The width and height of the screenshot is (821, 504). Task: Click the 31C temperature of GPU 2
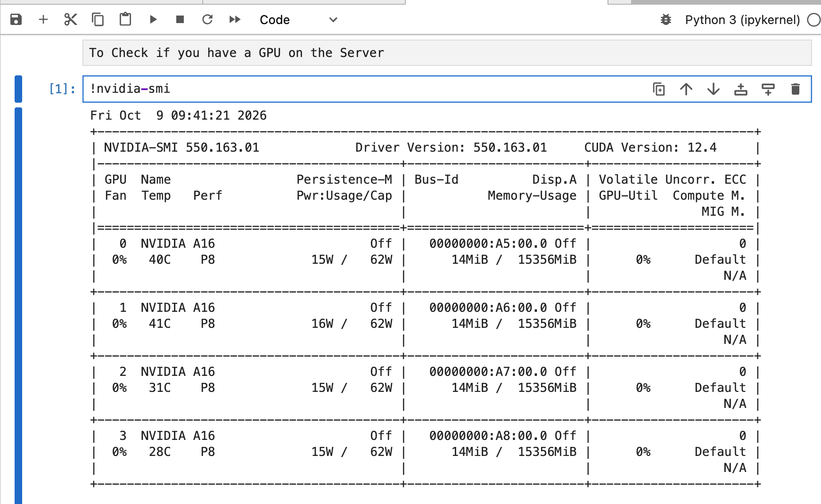(160, 388)
